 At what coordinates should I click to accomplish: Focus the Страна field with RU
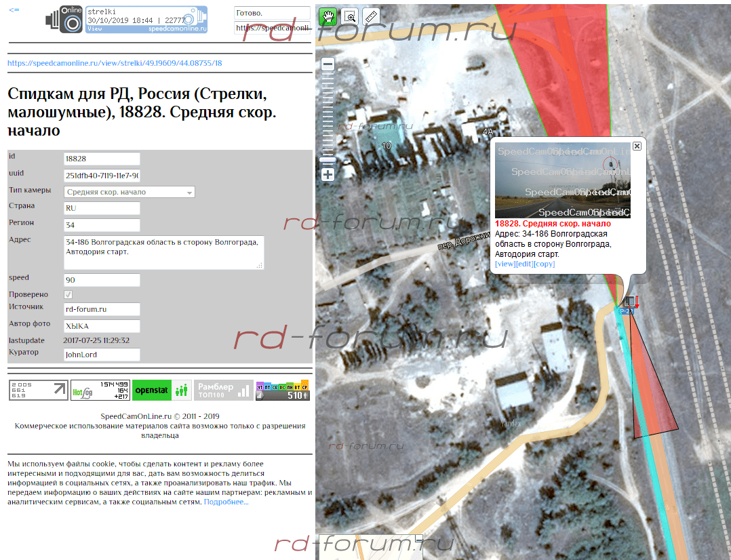102,208
